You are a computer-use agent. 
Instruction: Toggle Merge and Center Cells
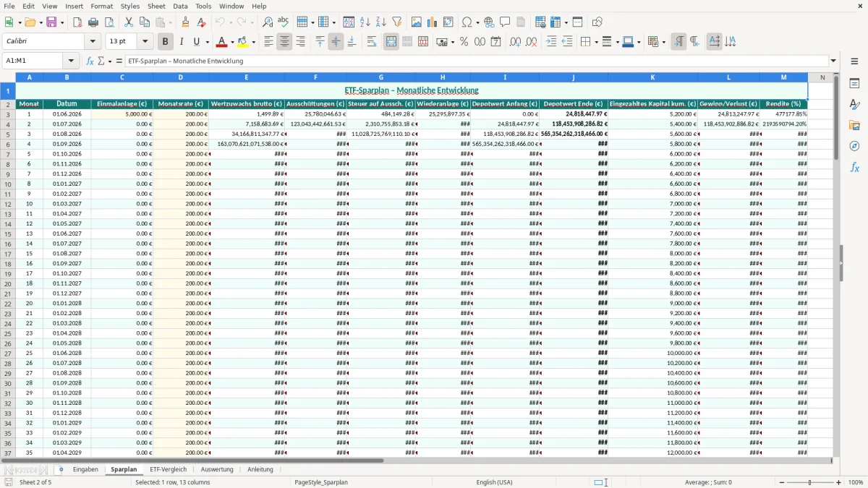tap(391, 42)
